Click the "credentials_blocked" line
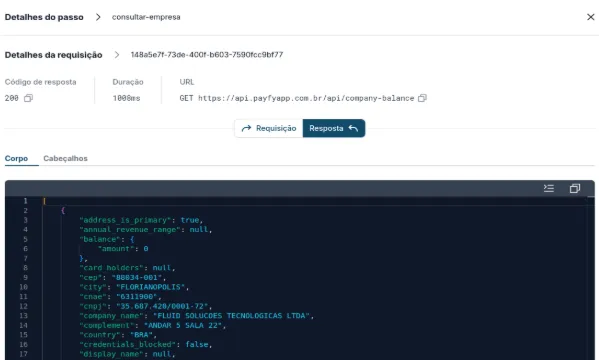Screen dimensions: 599x360 point(146,344)
